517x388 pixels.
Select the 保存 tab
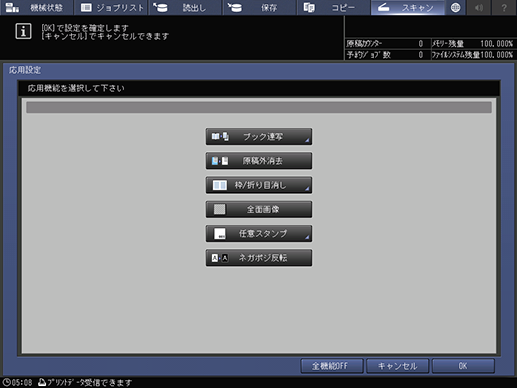pos(259,7)
